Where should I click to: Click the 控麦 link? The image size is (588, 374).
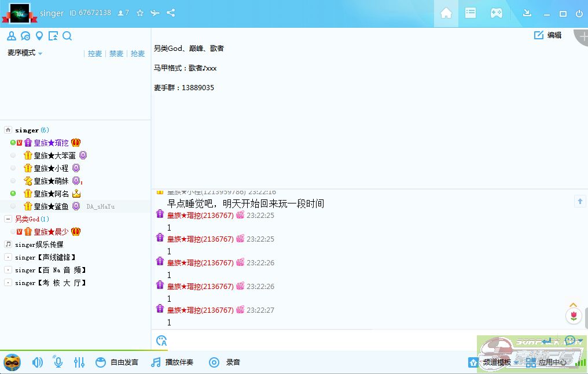(95, 54)
